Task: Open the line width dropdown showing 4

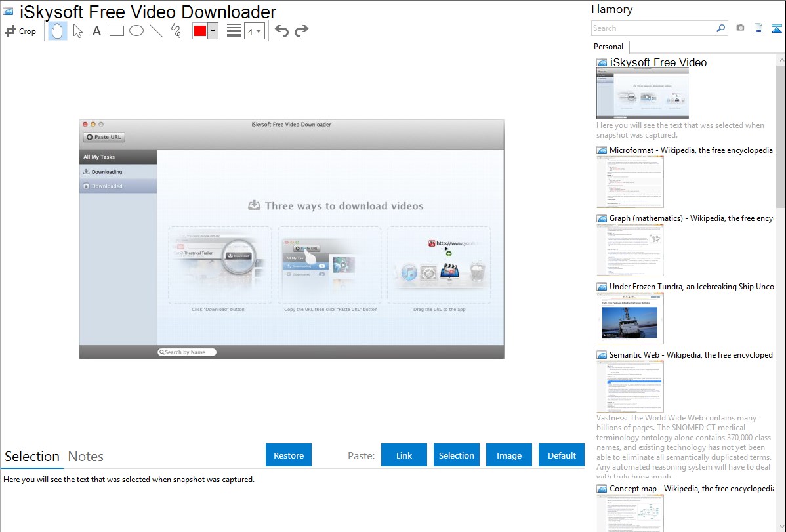Action: pos(255,31)
